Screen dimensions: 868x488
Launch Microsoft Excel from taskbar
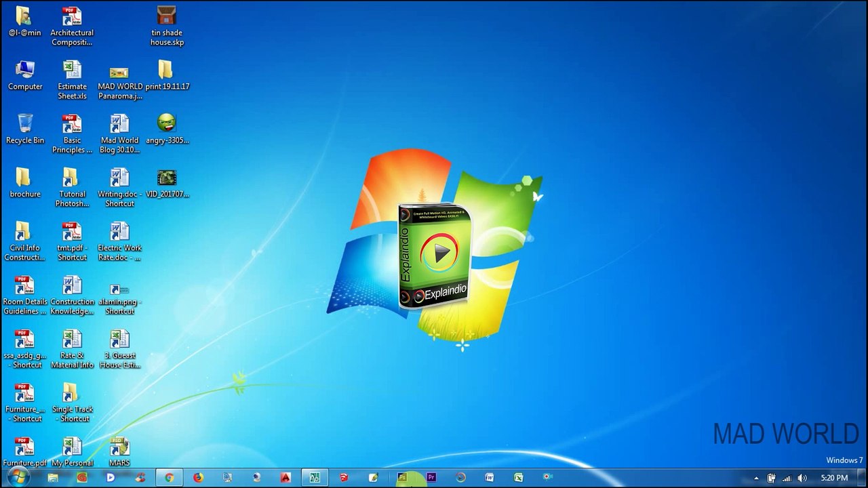pyautogui.click(x=519, y=477)
